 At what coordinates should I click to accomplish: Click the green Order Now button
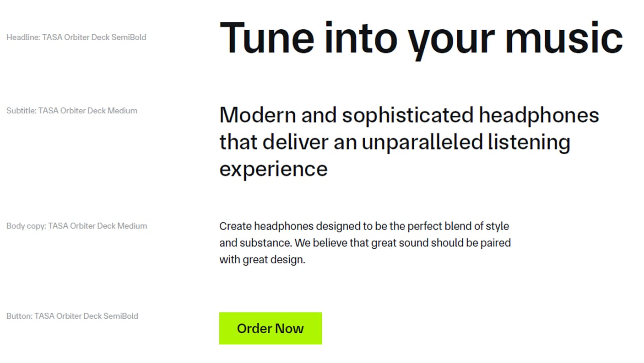click(271, 328)
